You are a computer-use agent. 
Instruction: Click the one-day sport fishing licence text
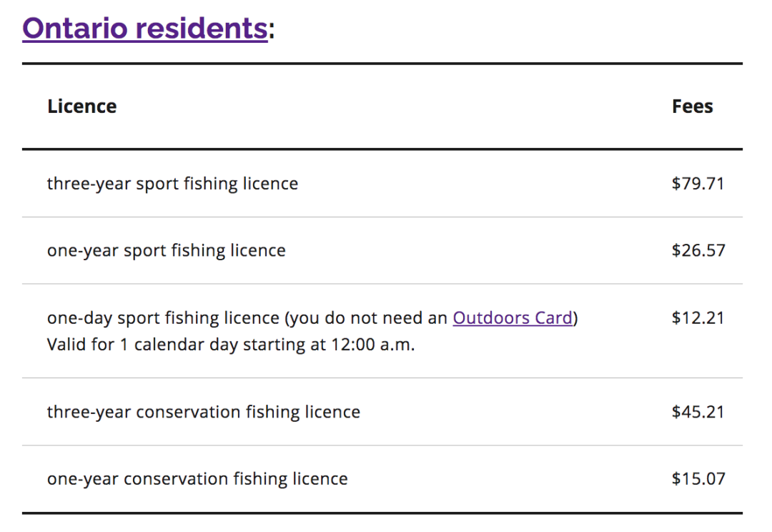pyautogui.click(x=163, y=317)
